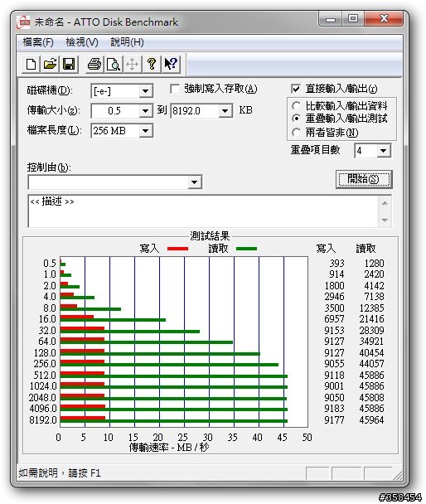Click the Print toolbar icon
Image resolution: width=426 pixels, height=504 pixels.
point(94,65)
